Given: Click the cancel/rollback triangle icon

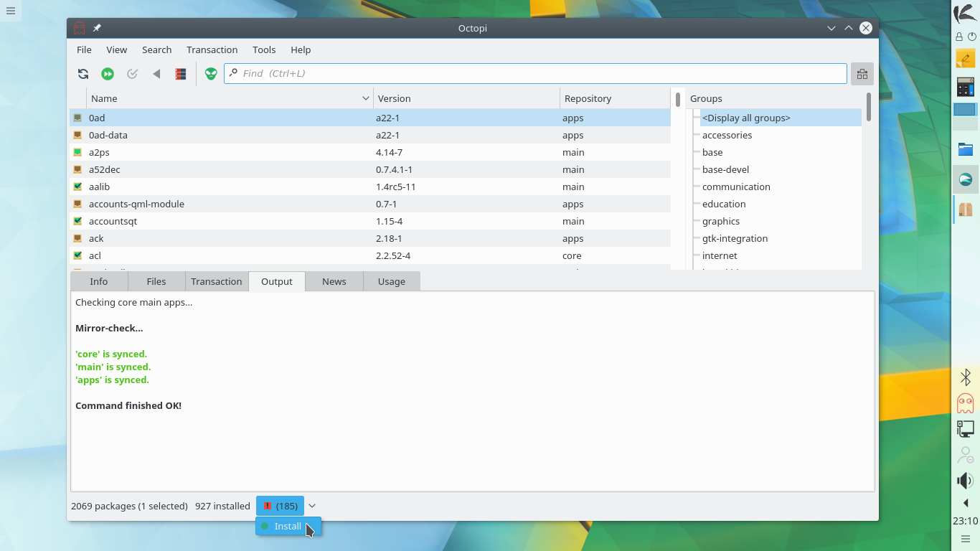Looking at the screenshot, I should click(x=156, y=74).
